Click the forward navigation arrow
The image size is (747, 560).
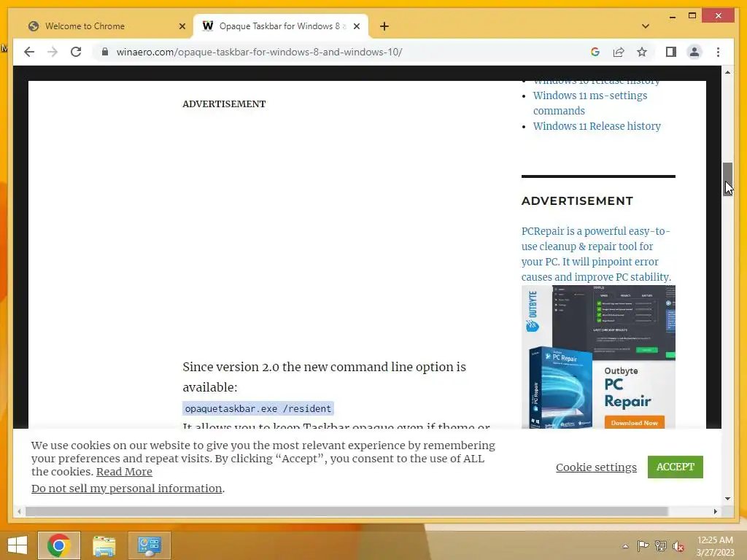53,52
